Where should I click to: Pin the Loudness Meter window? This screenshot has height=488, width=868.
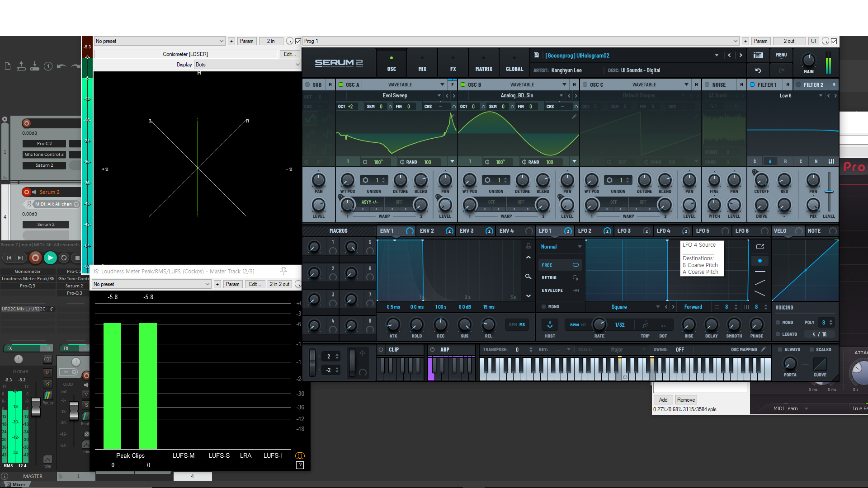[283, 271]
